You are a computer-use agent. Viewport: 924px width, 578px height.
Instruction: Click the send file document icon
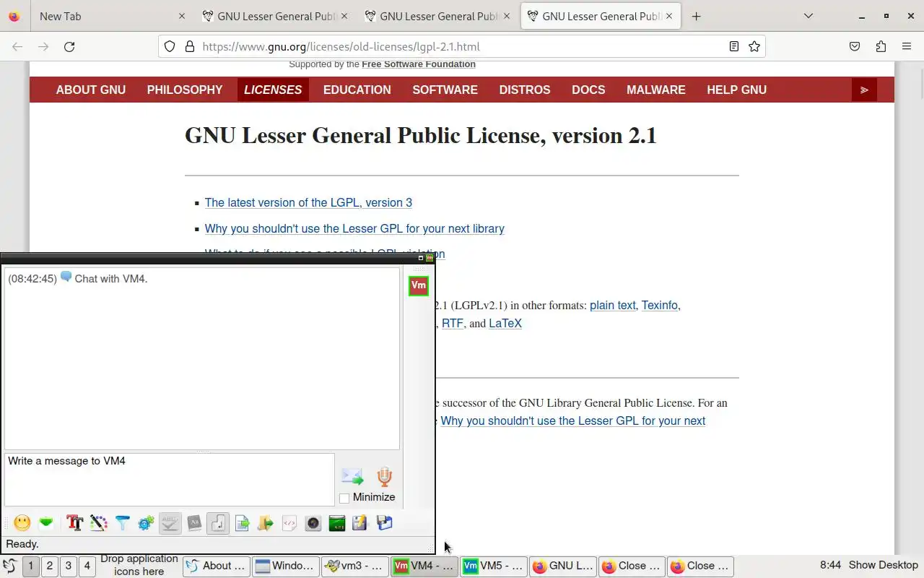click(x=242, y=523)
